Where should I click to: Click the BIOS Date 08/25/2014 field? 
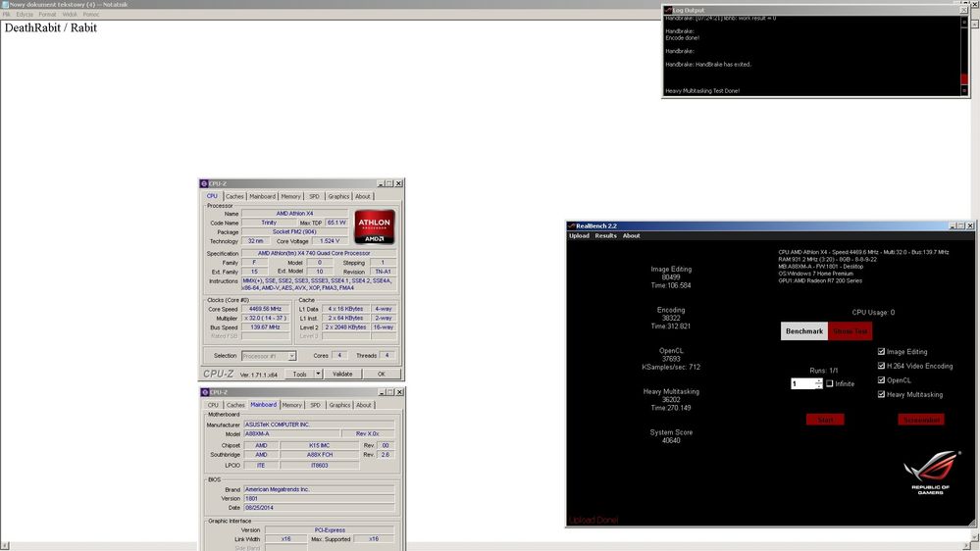coord(319,508)
